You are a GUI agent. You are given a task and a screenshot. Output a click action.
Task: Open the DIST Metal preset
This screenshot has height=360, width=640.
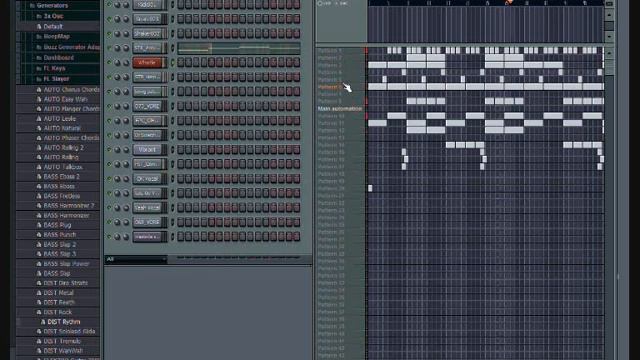click(58, 293)
